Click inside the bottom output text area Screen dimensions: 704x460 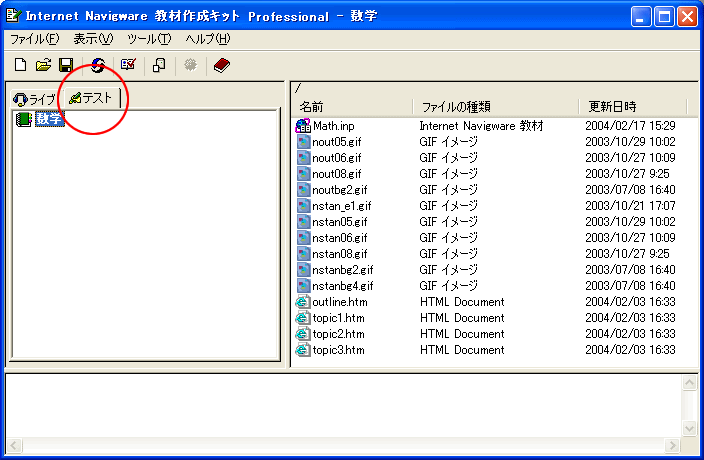(343, 405)
